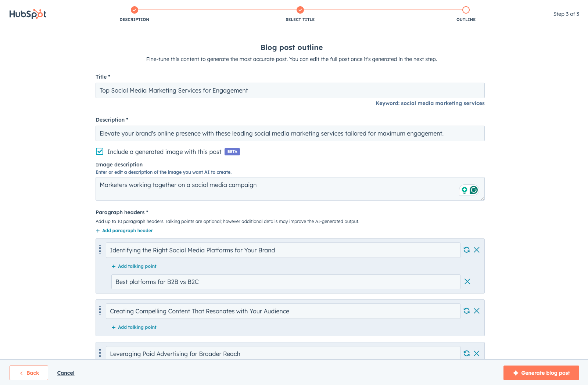Remove the Identifying the Right Social Media Platforms header

click(477, 250)
